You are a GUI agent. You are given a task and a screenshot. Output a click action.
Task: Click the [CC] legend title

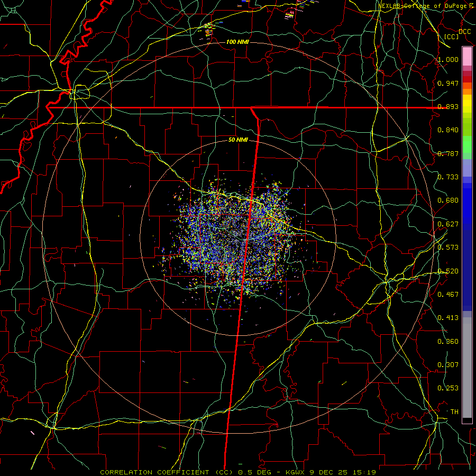tap(452, 36)
